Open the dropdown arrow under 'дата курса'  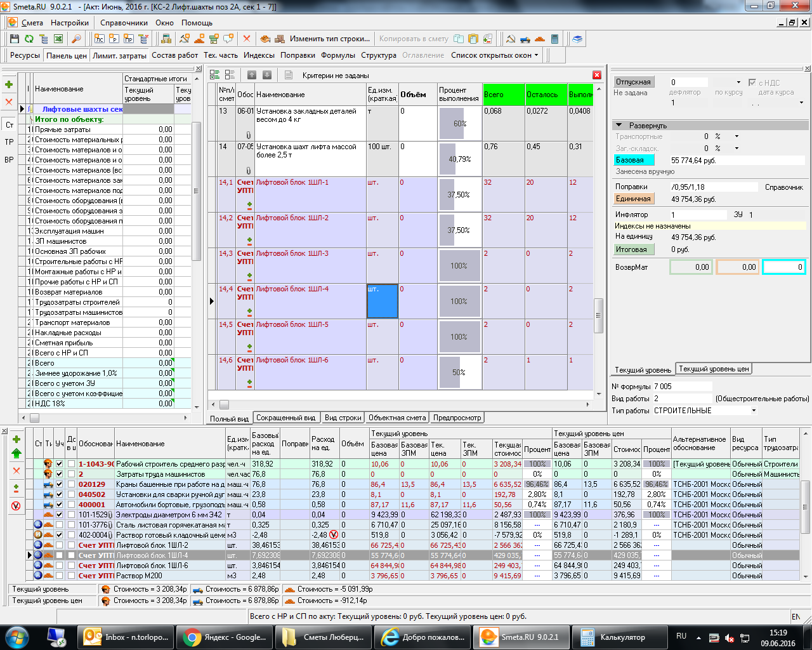(801, 102)
